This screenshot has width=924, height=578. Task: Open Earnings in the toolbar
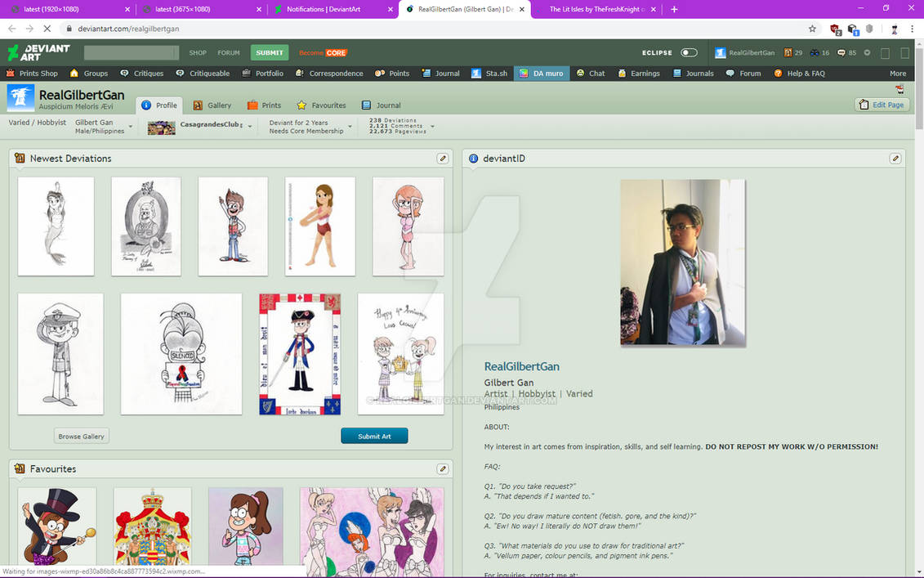(639, 73)
